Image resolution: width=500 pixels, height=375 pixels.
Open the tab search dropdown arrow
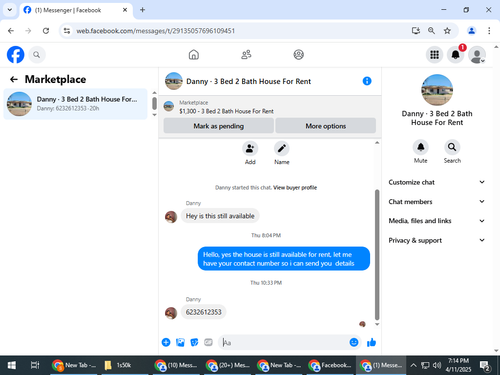click(10, 10)
